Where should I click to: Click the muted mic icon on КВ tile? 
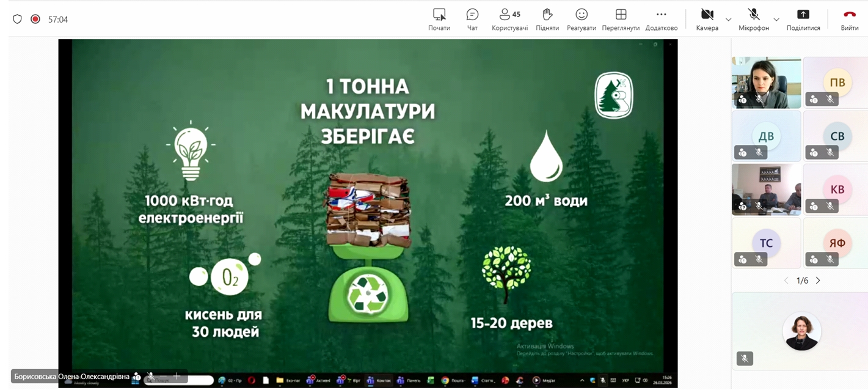click(x=830, y=206)
